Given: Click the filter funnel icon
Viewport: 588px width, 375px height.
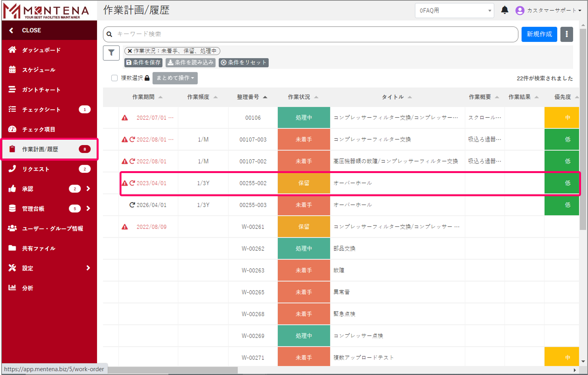Looking at the screenshot, I should tap(111, 53).
